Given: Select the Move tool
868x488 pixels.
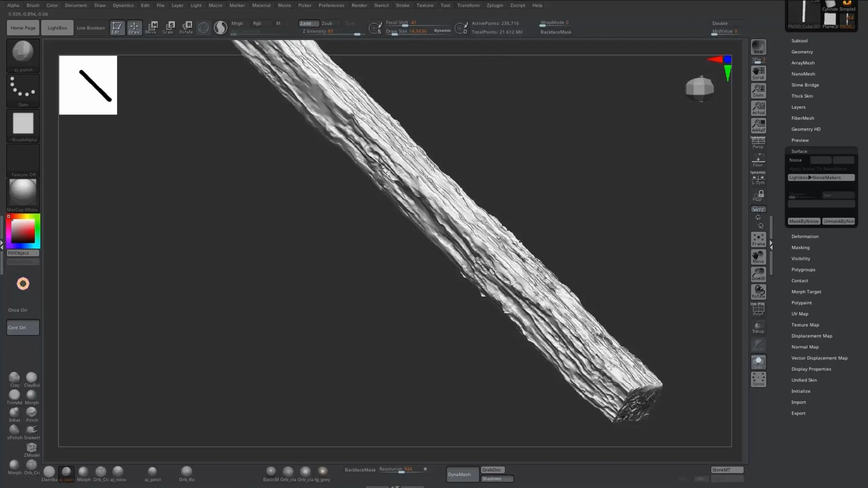Looking at the screenshot, I should pos(151,27).
